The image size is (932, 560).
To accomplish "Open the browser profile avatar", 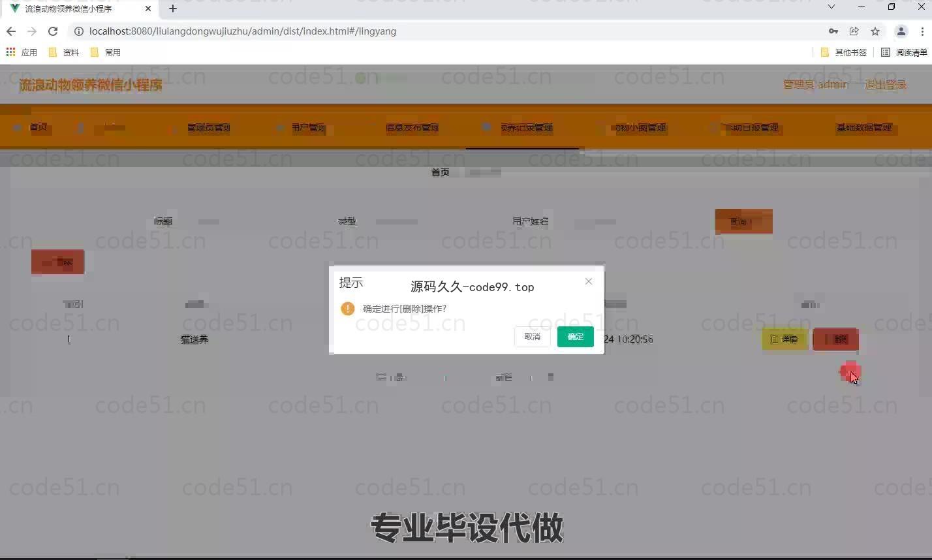I will 901,31.
